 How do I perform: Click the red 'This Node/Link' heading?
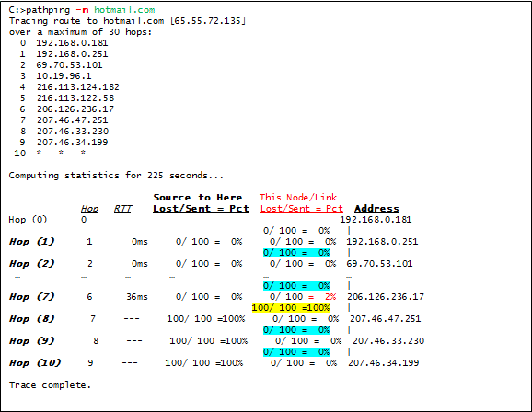(x=298, y=198)
